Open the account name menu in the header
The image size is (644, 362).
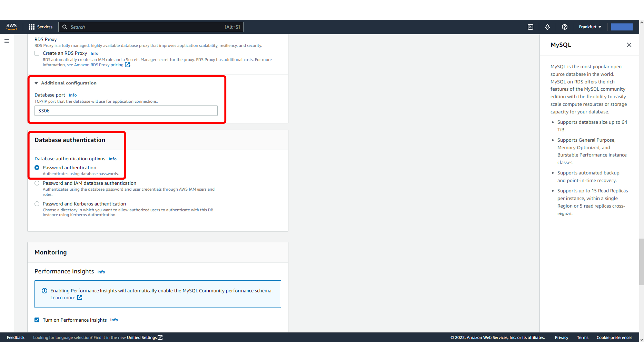point(622,27)
